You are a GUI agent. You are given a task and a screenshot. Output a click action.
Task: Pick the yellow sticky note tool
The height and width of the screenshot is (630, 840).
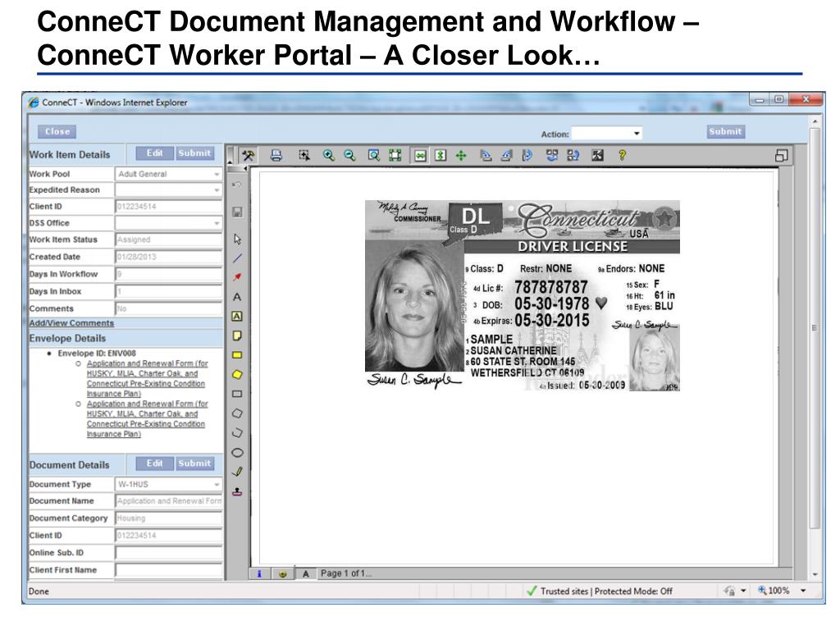click(237, 336)
